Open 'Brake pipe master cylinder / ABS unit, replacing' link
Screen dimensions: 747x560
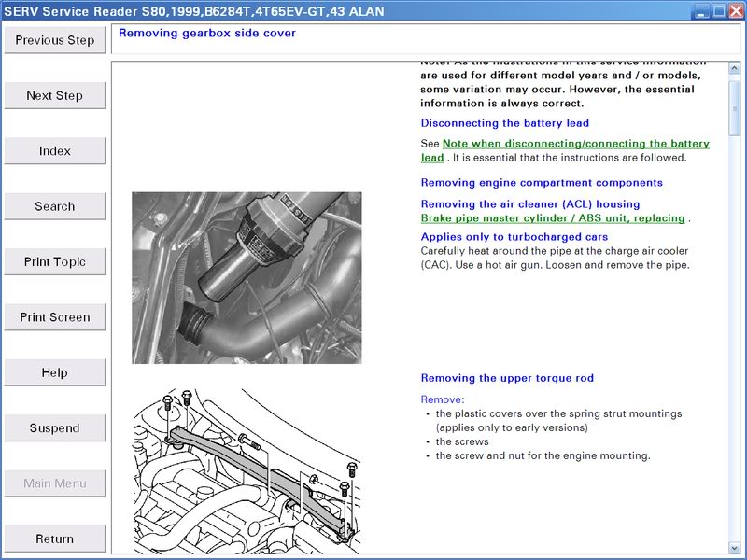553,218
